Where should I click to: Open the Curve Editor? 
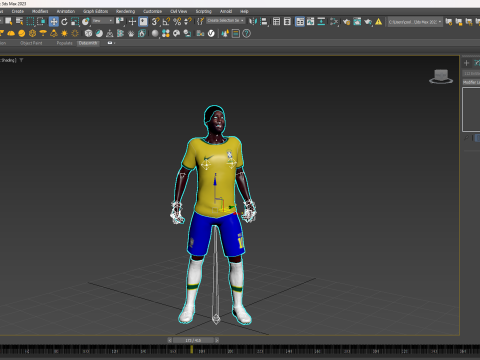coord(310,22)
